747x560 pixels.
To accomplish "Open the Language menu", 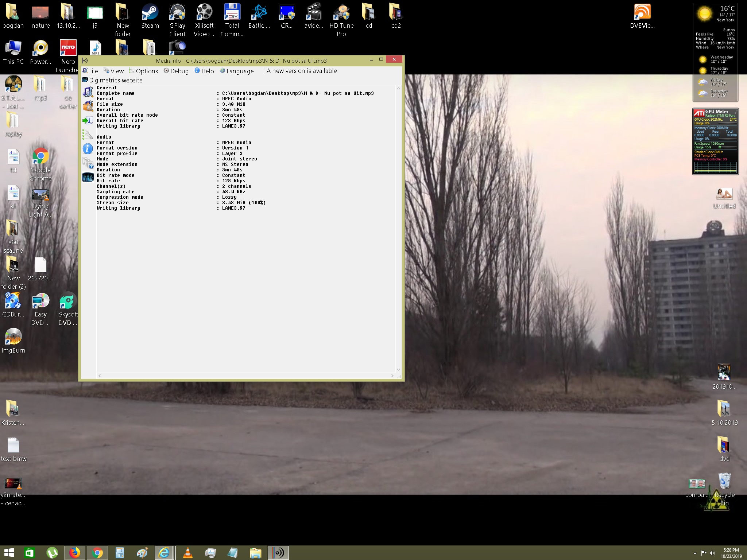I will pyautogui.click(x=237, y=71).
